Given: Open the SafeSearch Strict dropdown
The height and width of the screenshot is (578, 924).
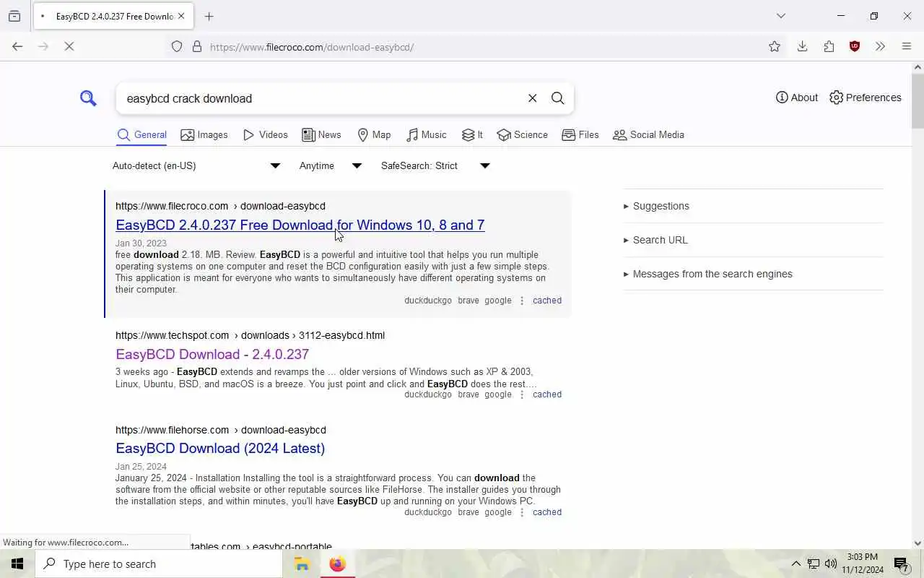Looking at the screenshot, I should point(435,166).
